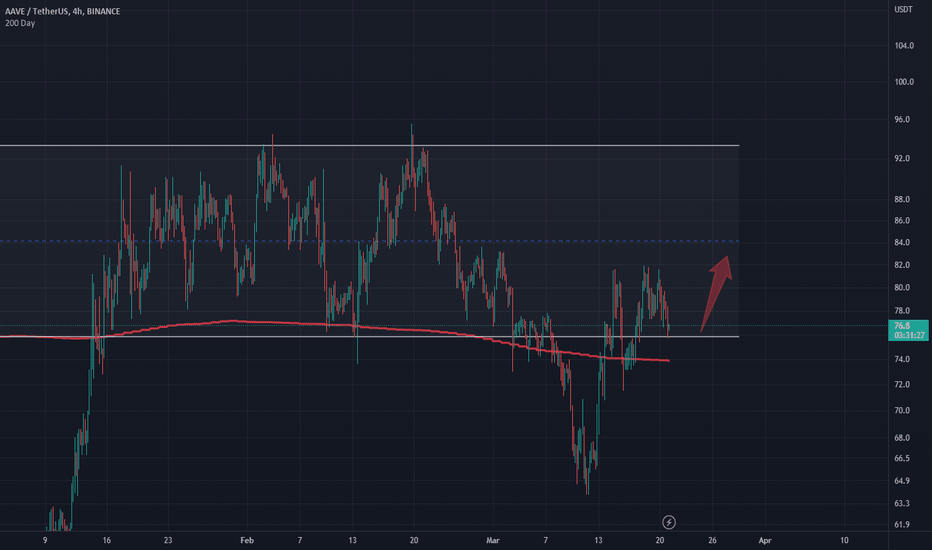This screenshot has height=550, width=932.
Task: Click the 96.0 price axis label
Action: point(902,120)
